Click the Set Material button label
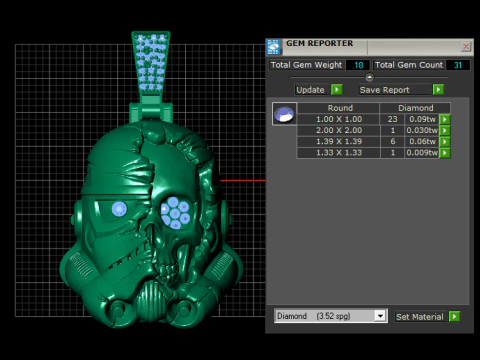Screen dimensions: 480x360 click(x=420, y=317)
